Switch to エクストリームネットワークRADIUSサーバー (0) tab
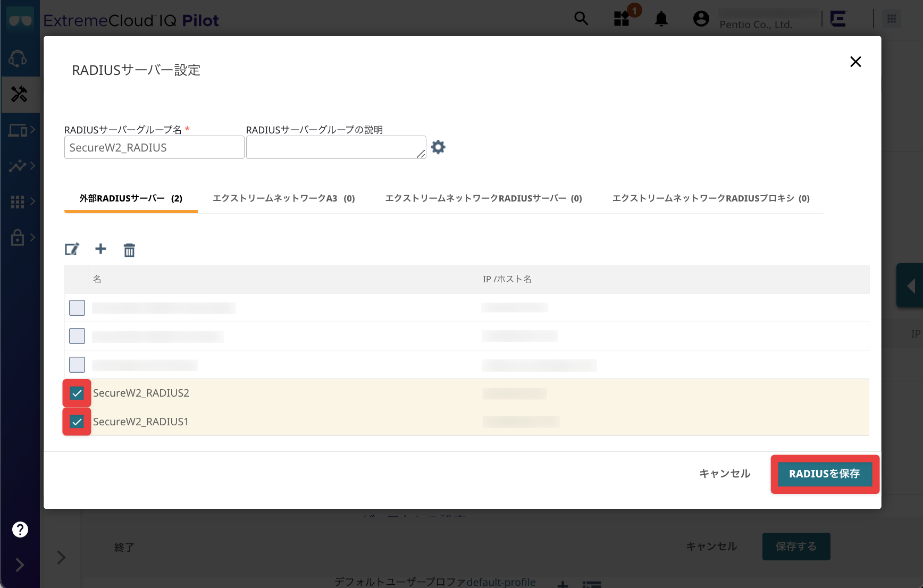 [x=484, y=198]
